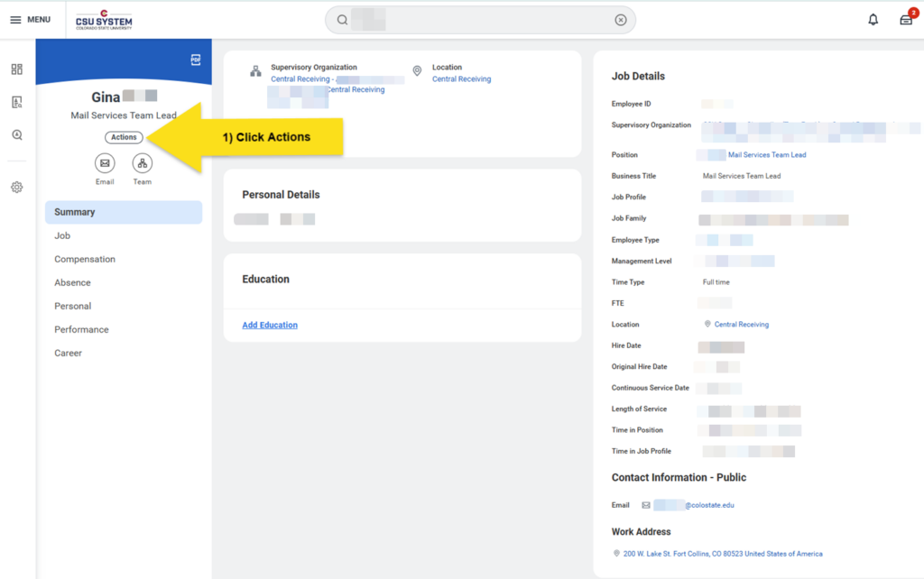
Task: Click the Management Level label
Action: click(x=642, y=261)
